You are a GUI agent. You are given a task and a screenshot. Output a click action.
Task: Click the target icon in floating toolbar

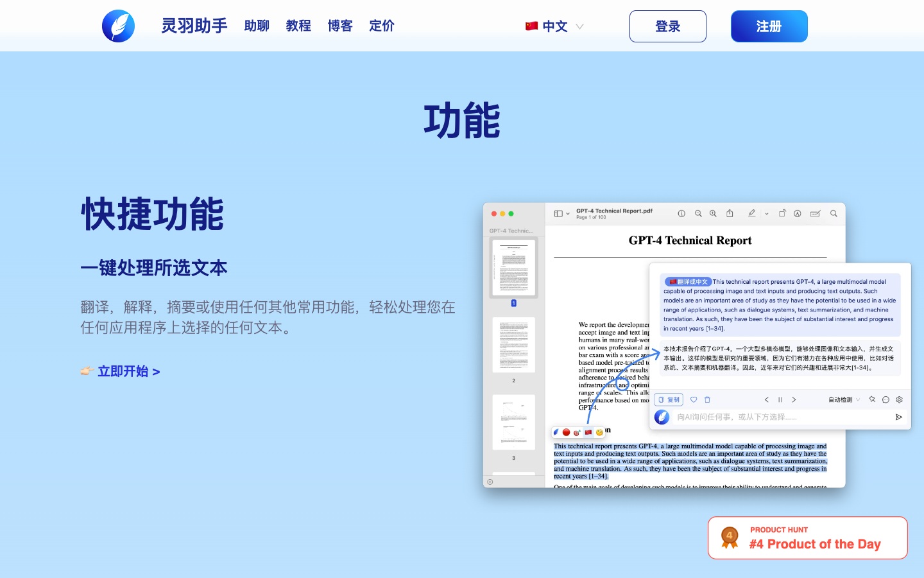click(577, 432)
